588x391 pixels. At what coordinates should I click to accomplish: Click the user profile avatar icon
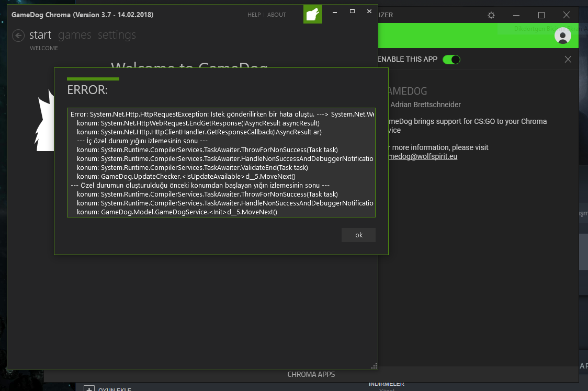coord(562,36)
